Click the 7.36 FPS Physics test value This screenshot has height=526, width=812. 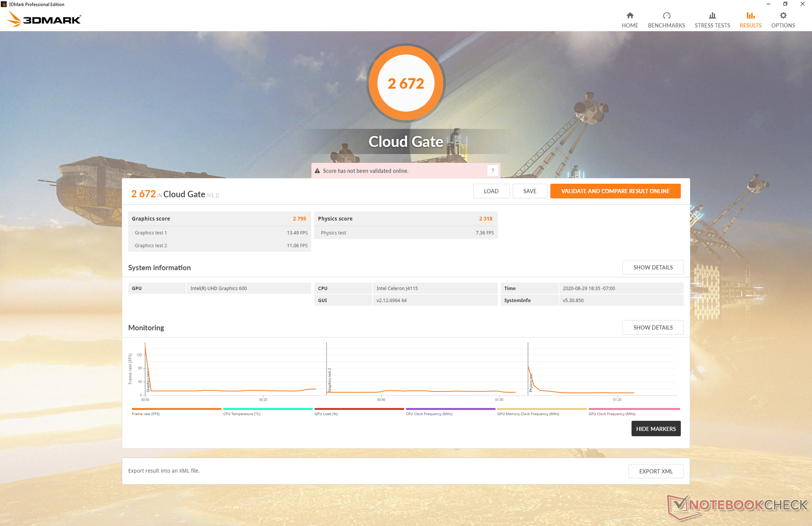click(485, 233)
